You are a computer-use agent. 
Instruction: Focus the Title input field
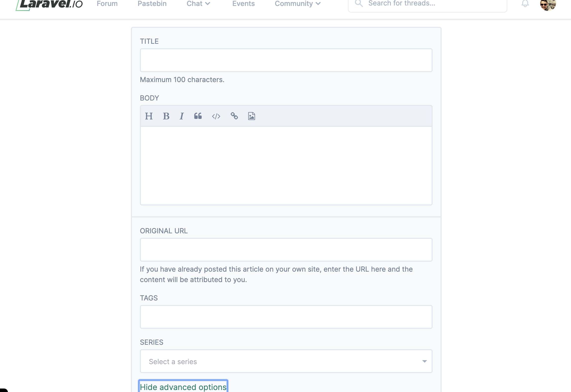tap(286, 60)
